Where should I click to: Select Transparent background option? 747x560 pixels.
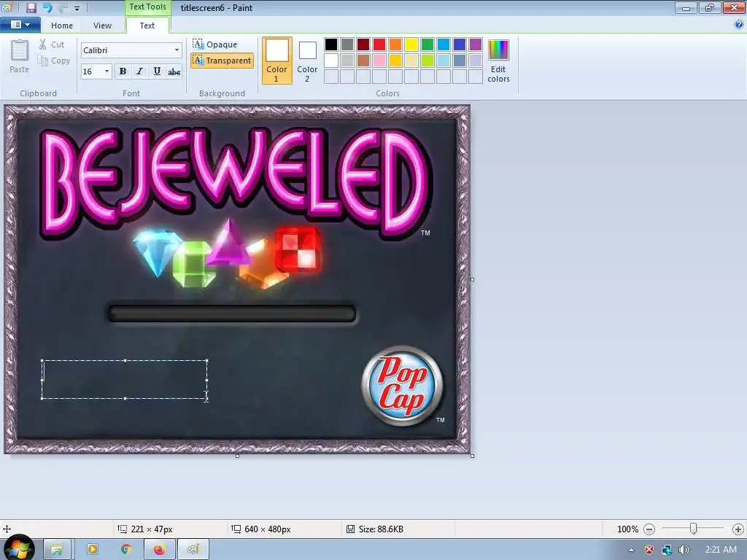(222, 61)
